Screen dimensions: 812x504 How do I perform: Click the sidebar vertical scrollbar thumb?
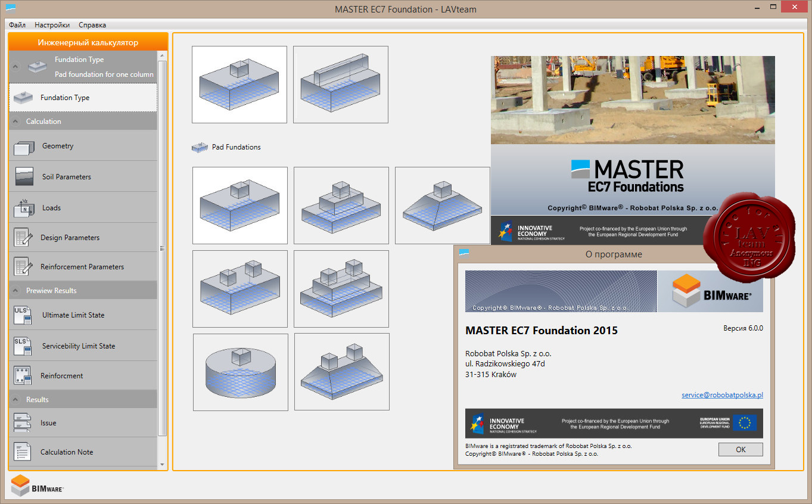click(x=163, y=247)
